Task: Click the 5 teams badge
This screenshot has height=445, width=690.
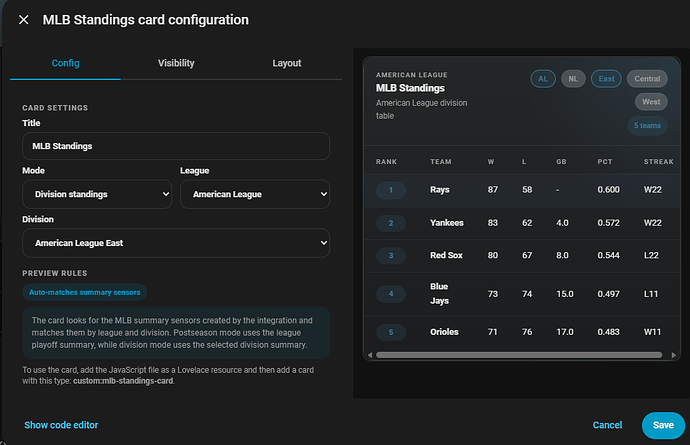Action: coord(647,125)
